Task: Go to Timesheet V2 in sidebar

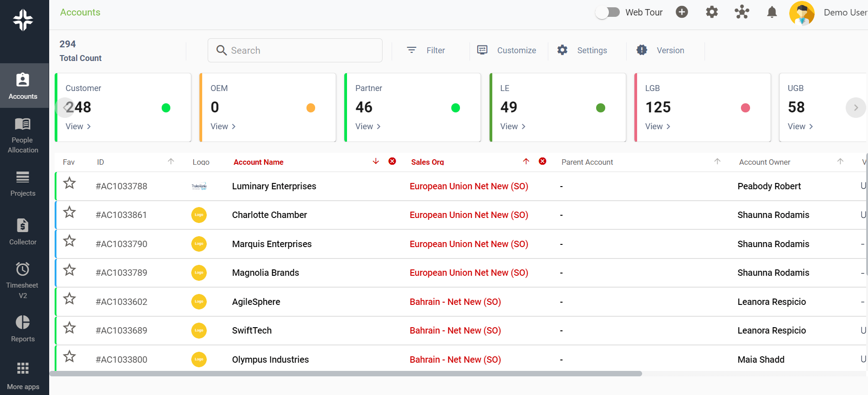Action: click(x=23, y=280)
